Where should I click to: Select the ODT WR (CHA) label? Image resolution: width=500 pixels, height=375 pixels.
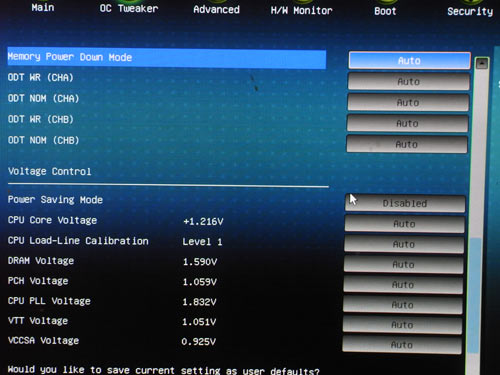click(40, 77)
